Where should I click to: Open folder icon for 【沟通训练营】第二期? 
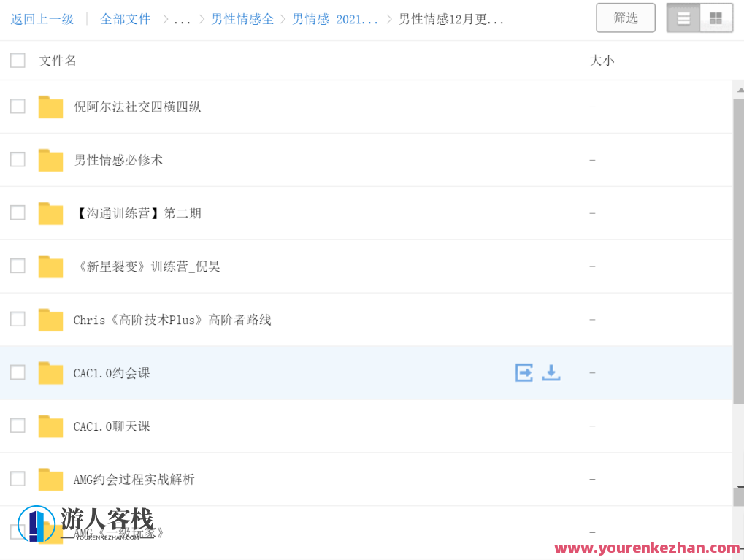tap(51, 213)
